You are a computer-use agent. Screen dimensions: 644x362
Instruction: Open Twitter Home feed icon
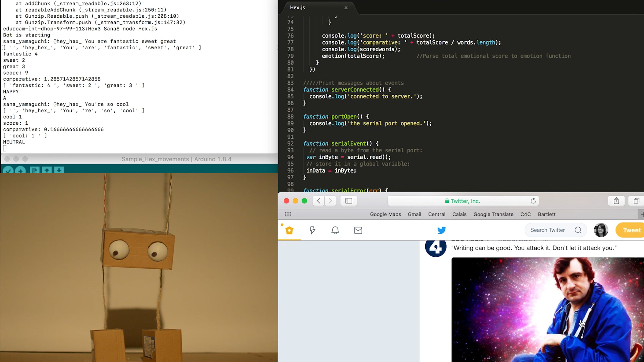point(289,230)
